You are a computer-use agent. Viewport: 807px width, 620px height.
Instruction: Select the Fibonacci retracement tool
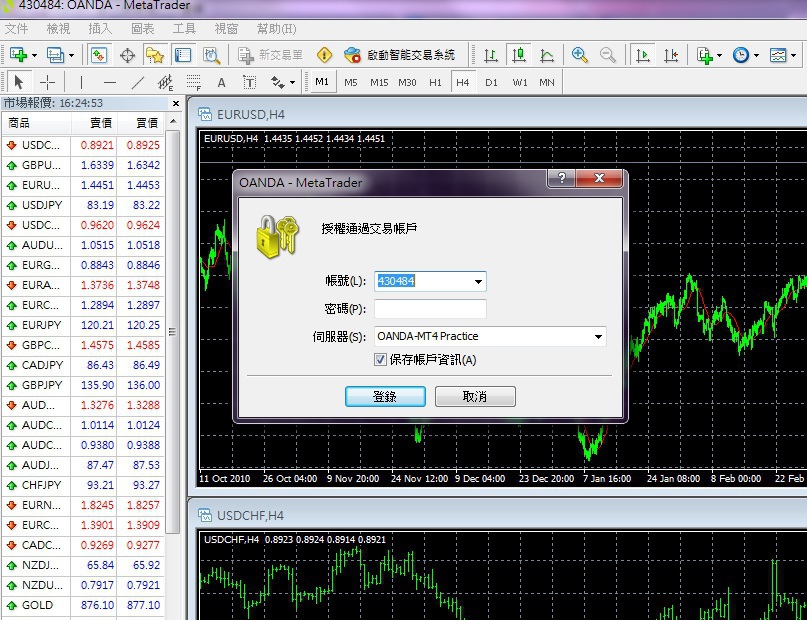coord(194,82)
